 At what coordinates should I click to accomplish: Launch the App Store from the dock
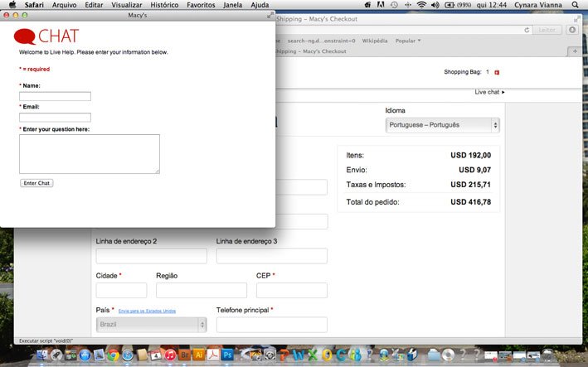coord(85,355)
